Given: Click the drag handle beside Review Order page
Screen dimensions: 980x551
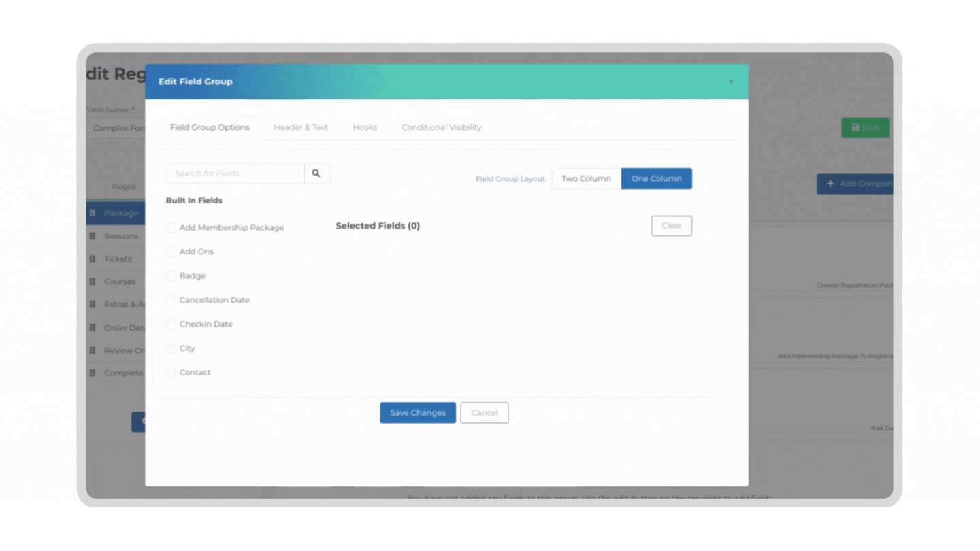Looking at the screenshot, I should pyautogui.click(x=93, y=350).
